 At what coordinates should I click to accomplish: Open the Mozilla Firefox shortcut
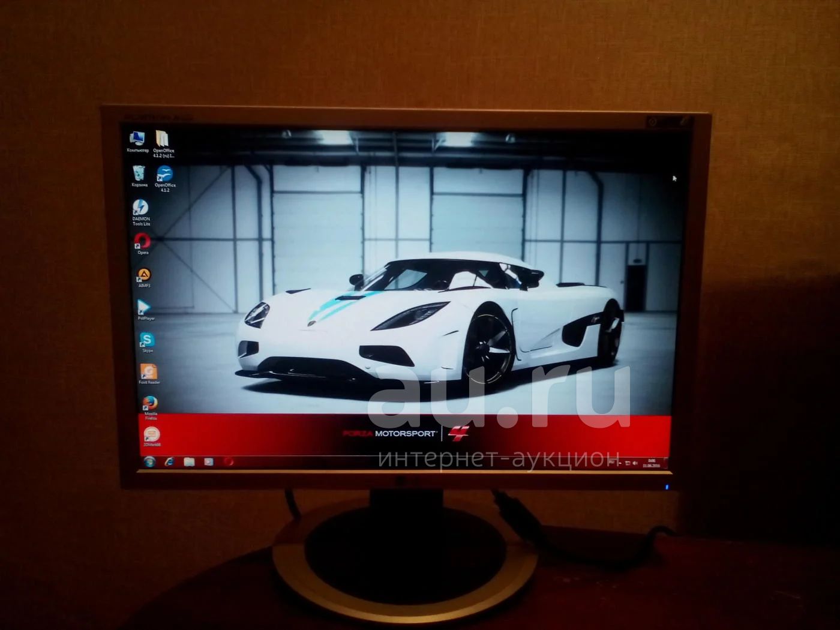(151, 407)
